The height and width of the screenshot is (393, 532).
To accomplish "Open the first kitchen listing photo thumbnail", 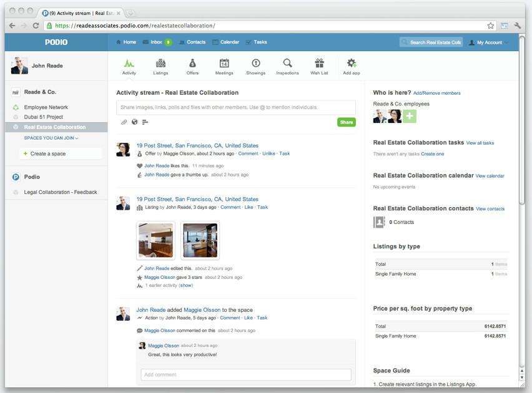I will click(155, 240).
